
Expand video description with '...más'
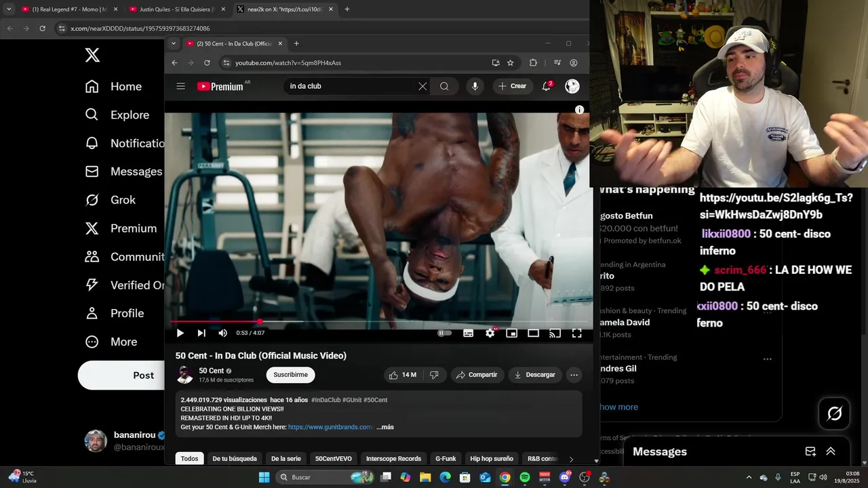[385, 427]
